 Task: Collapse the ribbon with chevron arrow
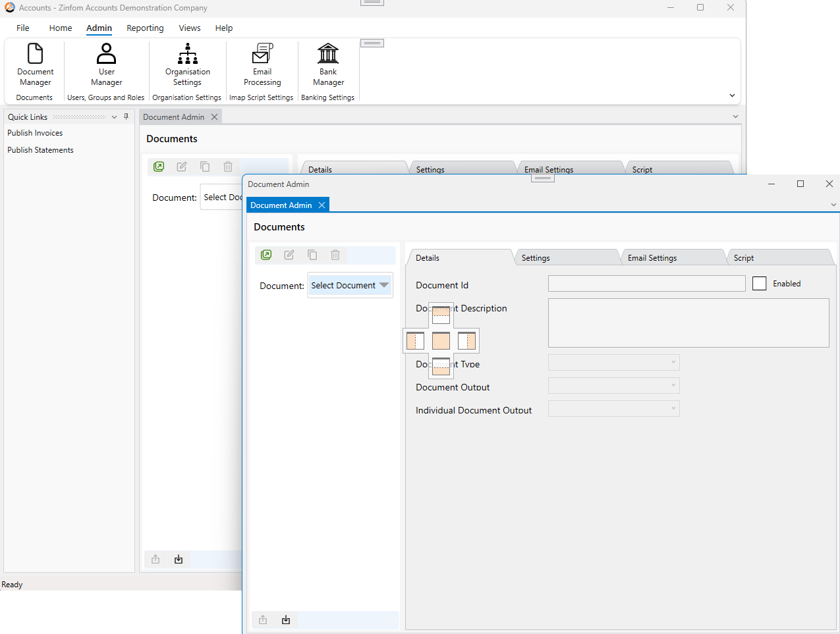pyautogui.click(x=732, y=95)
